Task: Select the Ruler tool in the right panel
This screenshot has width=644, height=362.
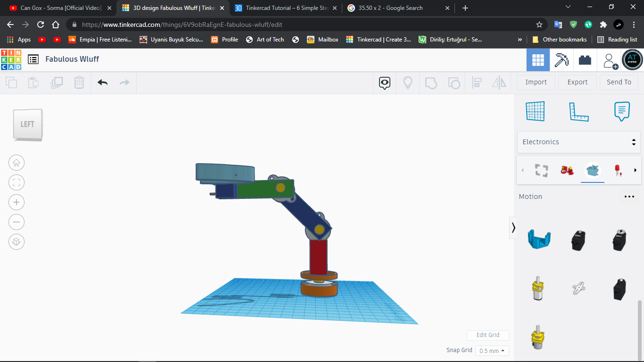Action: 578,111
